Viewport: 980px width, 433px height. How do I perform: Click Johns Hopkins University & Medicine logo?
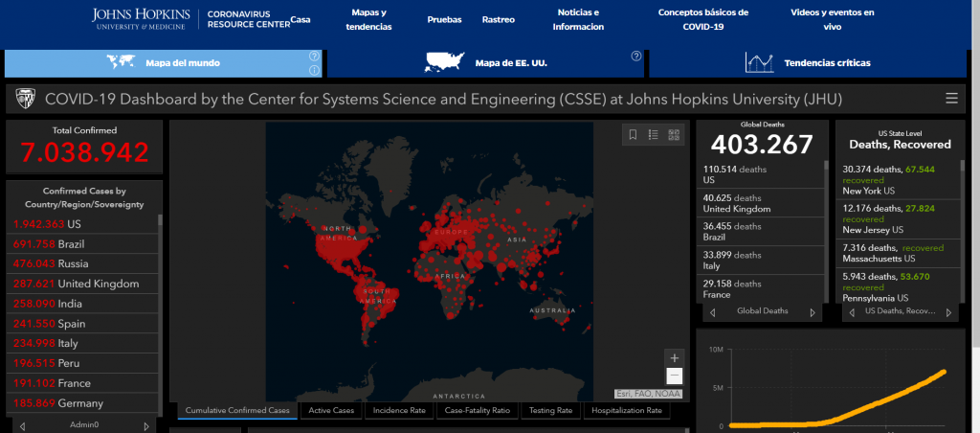tap(142, 19)
